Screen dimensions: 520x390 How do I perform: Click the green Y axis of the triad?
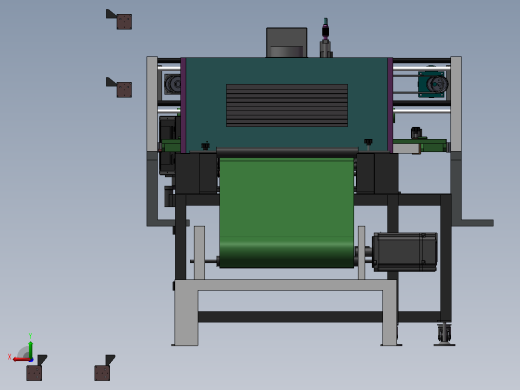click(30, 349)
